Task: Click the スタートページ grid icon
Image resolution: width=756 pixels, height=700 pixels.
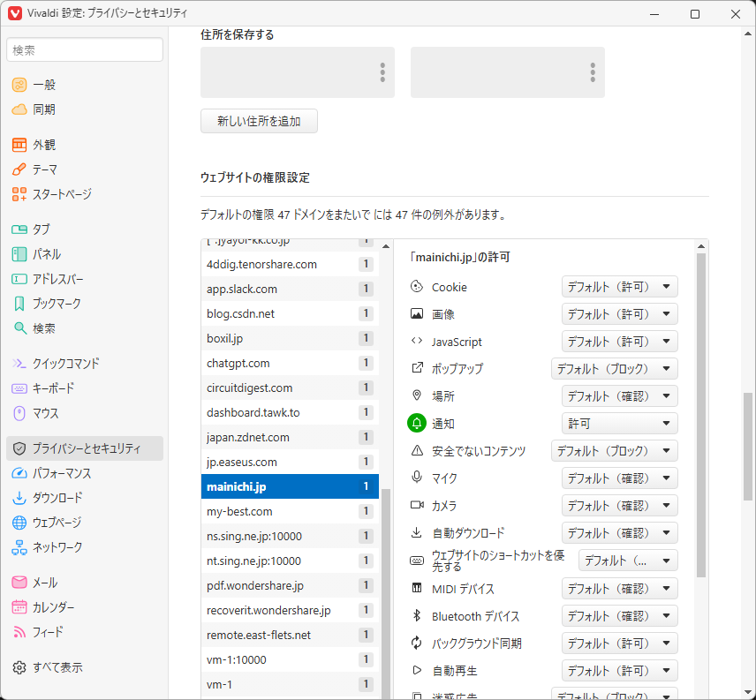Action: [19, 194]
